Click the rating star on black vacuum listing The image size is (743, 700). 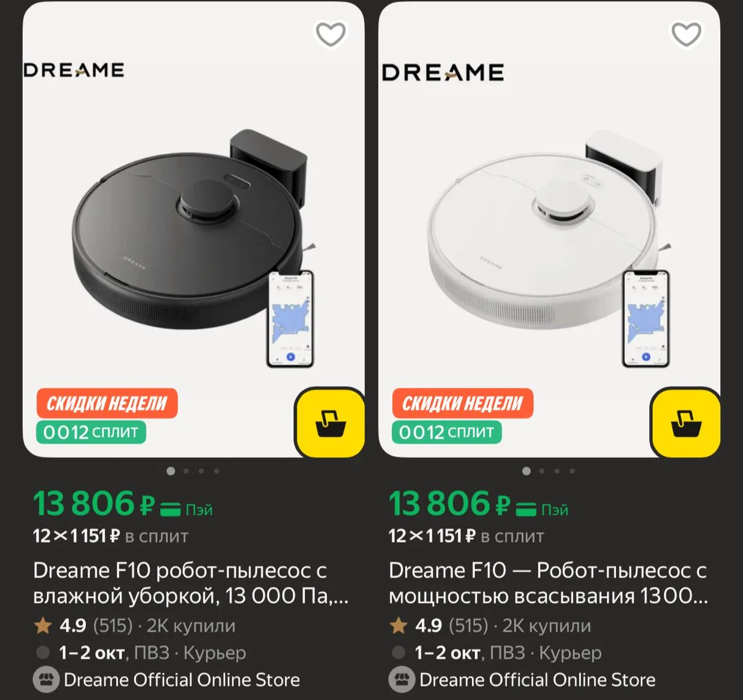(43, 626)
